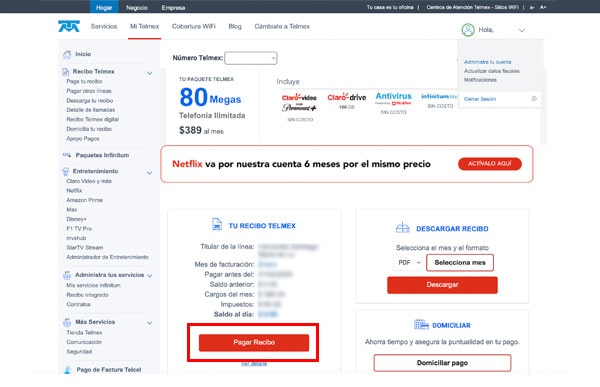Open the Servicios menu
This screenshot has height=387, width=600.
pyautogui.click(x=104, y=26)
